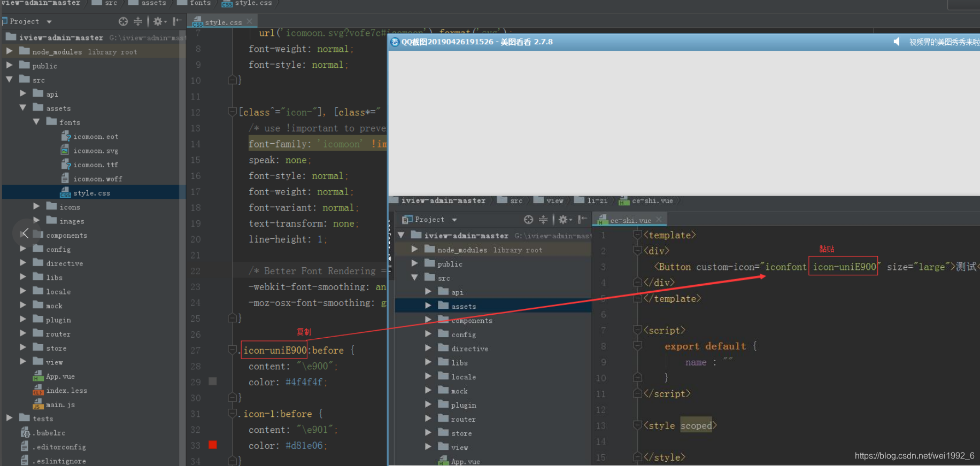Expand the icons folder in left tree
980x466 pixels.
36,206
